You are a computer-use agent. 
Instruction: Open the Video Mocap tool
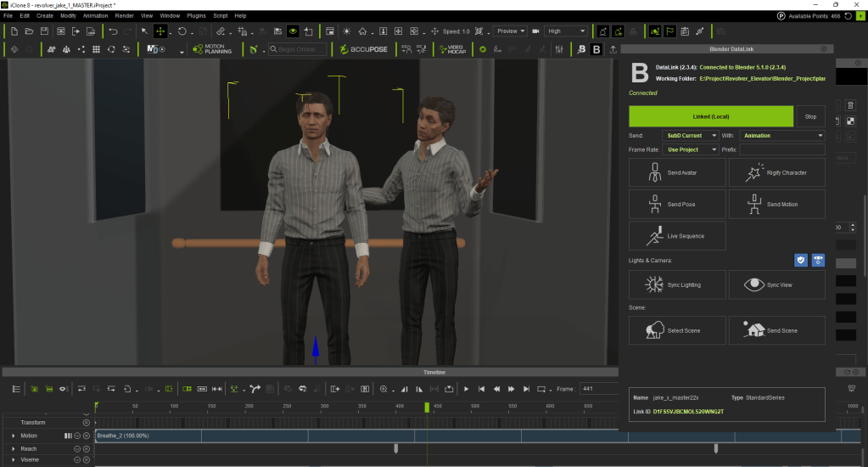tap(452, 49)
